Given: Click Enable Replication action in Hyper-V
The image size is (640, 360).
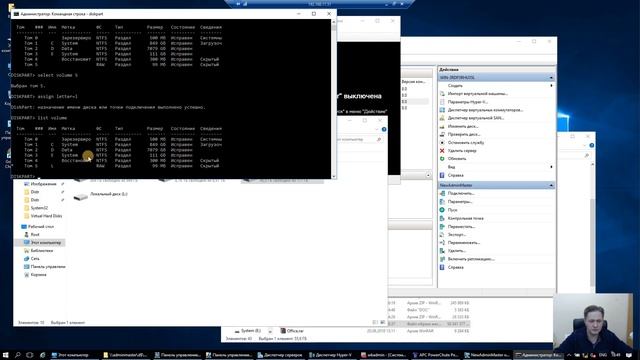Looking at the screenshot, I should coord(471,259).
